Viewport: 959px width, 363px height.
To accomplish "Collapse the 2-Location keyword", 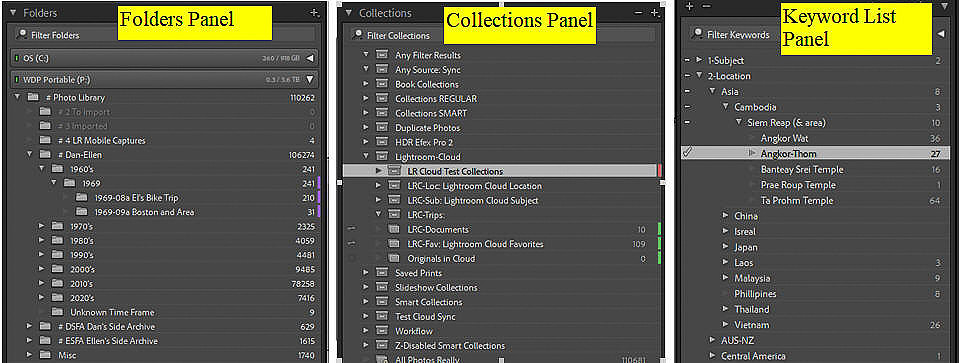I will (x=700, y=76).
